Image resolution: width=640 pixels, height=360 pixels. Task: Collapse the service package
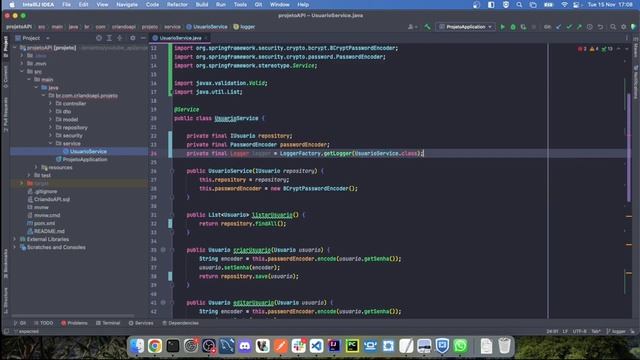click(50, 144)
